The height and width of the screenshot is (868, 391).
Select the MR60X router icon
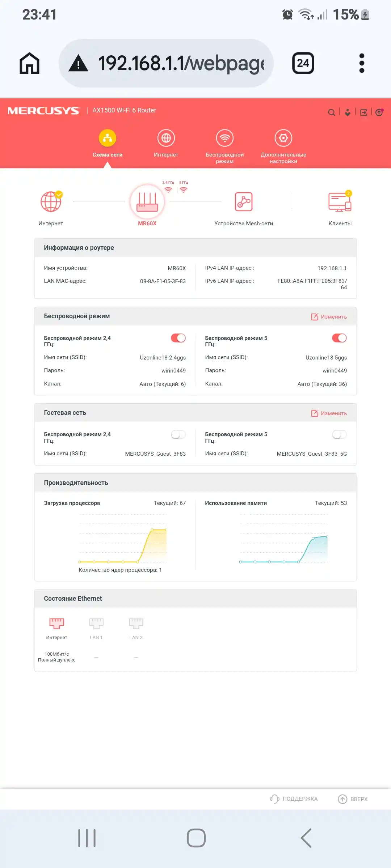point(147,202)
